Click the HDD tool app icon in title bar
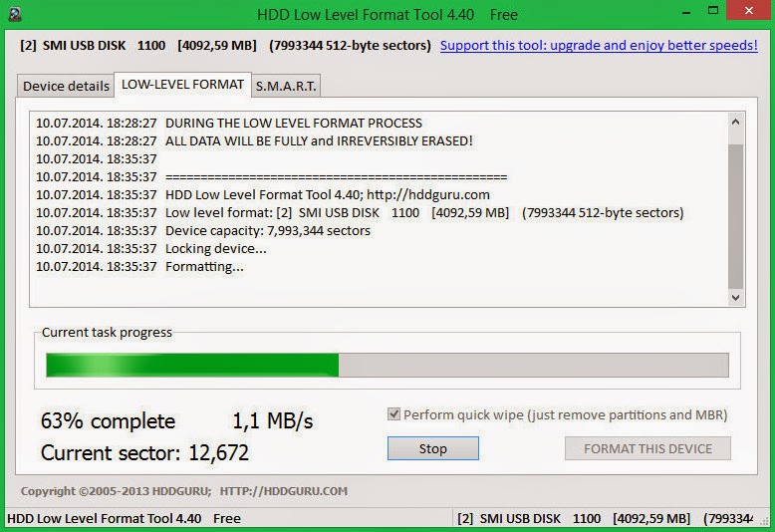Screen dimensions: 775x532 click(15, 14)
